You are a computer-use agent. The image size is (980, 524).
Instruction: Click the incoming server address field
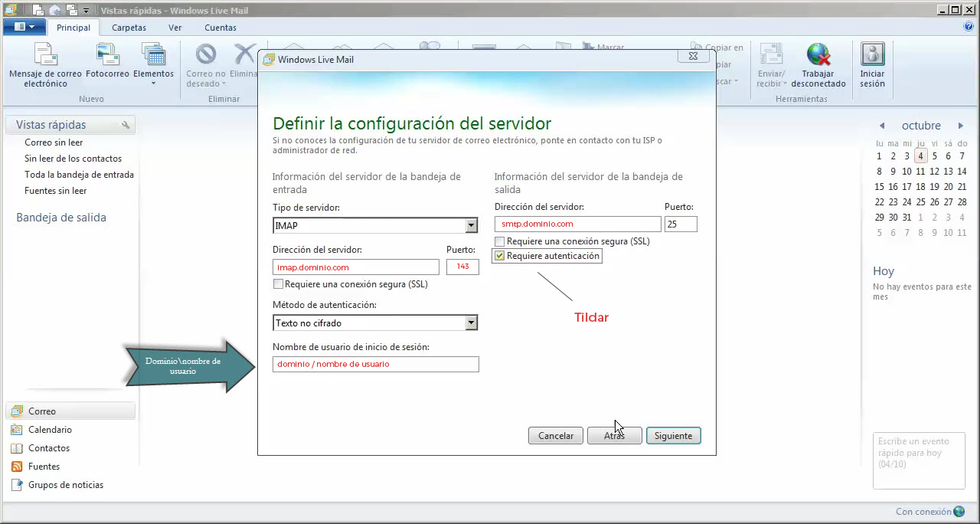point(356,267)
